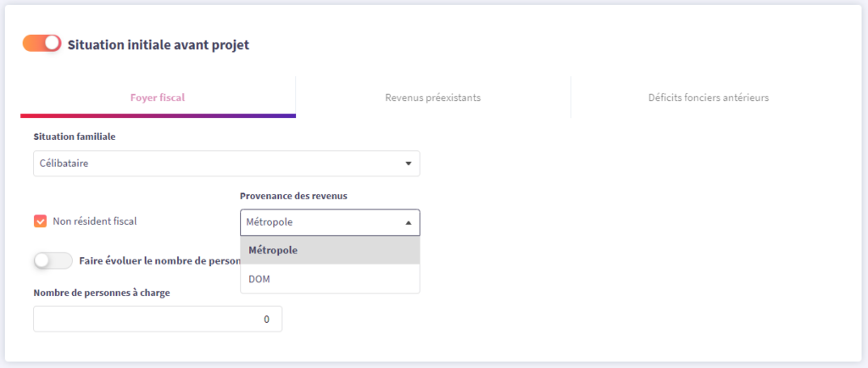Click the Faire évoluer le nombre label text
Viewport: 868px width, 368px height.
[157, 261]
